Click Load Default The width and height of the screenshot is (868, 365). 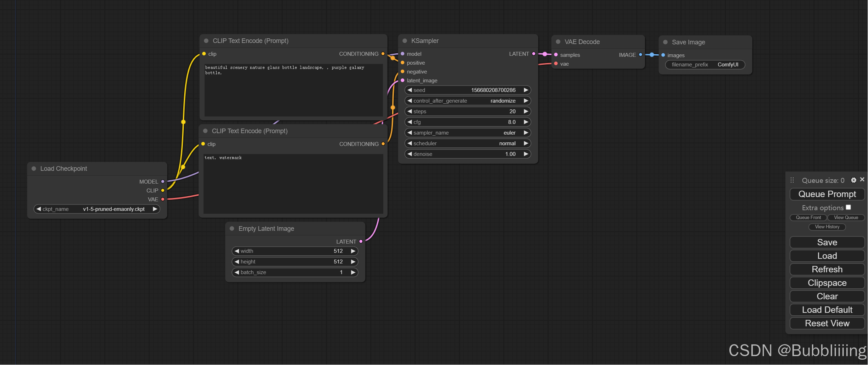pyautogui.click(x=827, y=310)
